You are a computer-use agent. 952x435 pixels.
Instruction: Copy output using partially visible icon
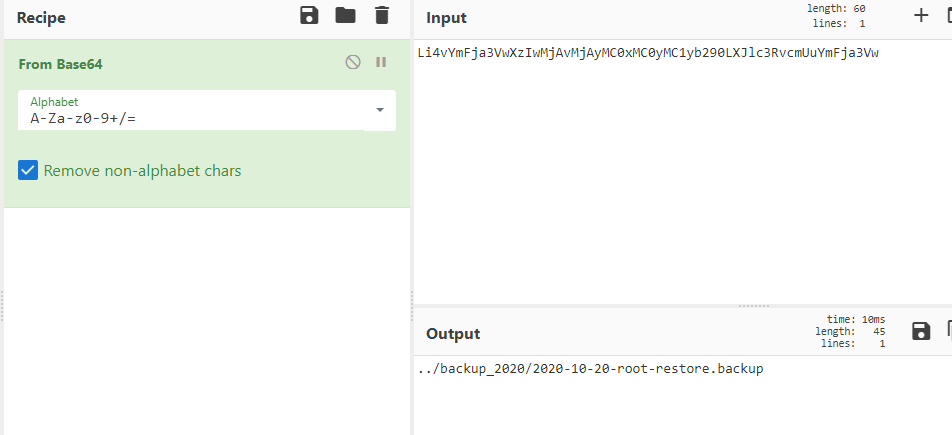[x=949, y=330]
